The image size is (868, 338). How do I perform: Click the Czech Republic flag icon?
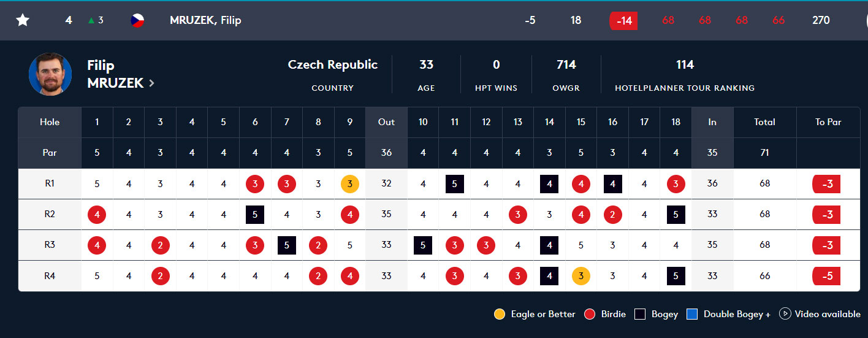click(137, 20)
